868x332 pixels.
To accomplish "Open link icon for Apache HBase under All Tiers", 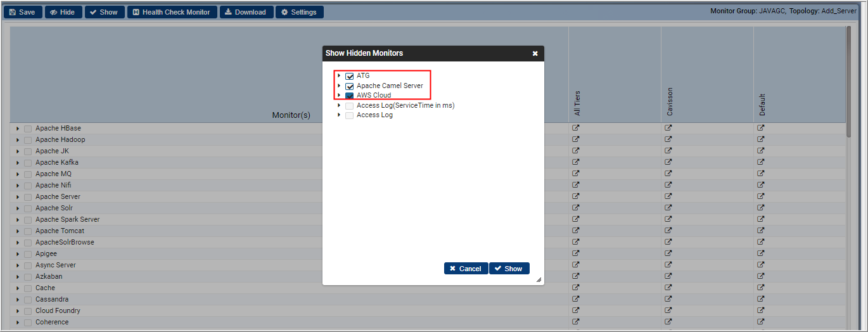I will [576, 128].
